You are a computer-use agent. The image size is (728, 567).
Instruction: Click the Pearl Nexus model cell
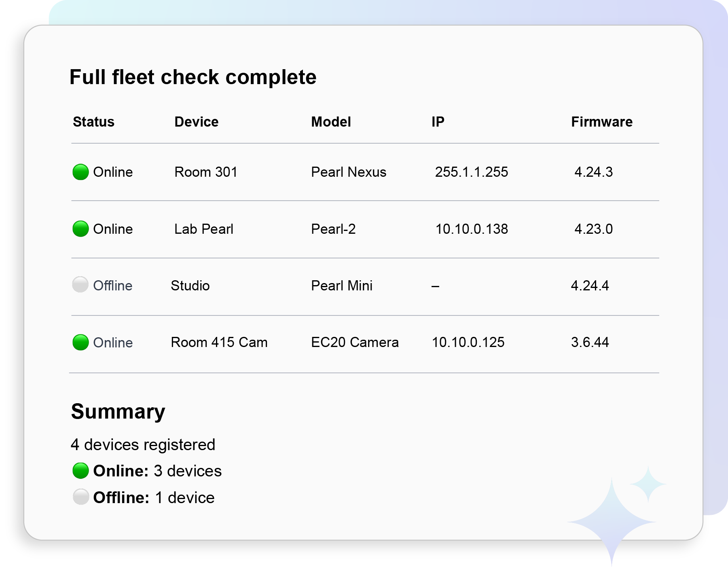349,172
